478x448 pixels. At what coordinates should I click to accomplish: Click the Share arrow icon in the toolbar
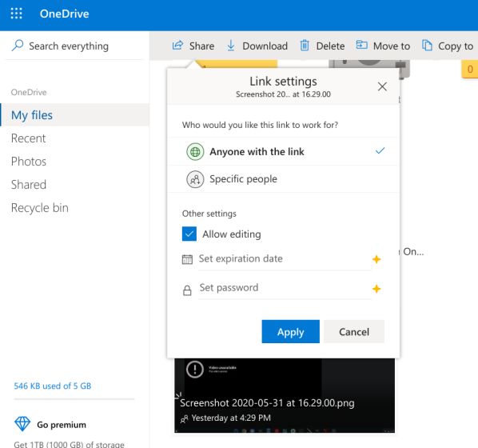(x=177, y=46)
